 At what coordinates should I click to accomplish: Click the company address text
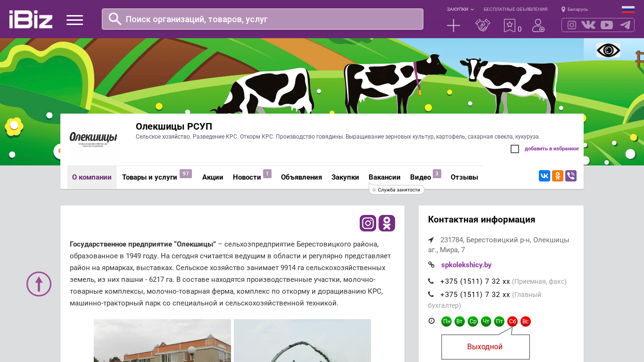tap(498, 245)
